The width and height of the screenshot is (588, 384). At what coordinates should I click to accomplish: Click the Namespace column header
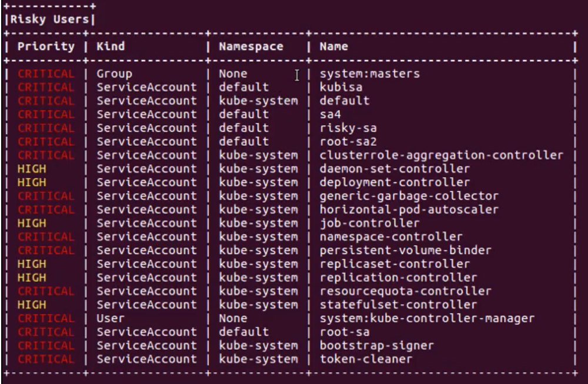point(251,46)
